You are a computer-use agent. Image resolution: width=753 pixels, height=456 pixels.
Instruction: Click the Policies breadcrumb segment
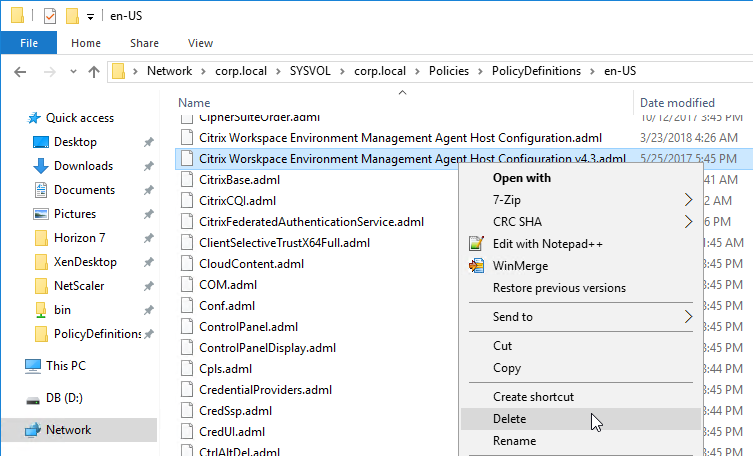(x=449, y=71)
